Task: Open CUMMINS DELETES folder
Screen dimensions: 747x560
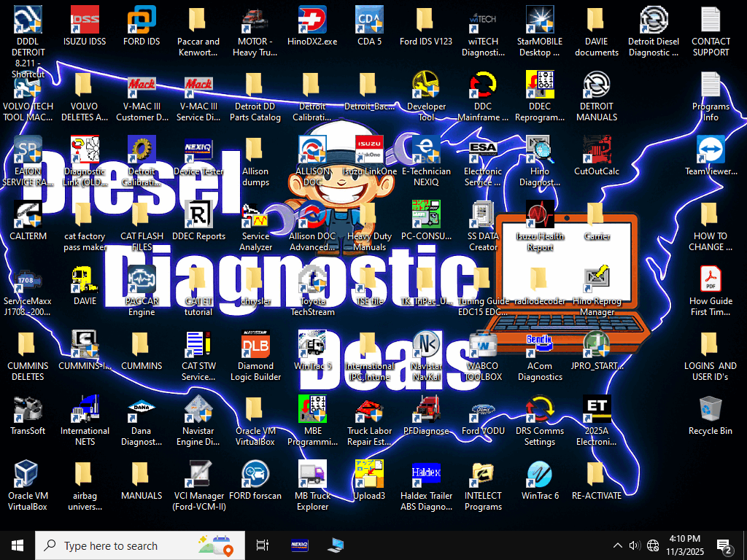Action: click(28, 345)
